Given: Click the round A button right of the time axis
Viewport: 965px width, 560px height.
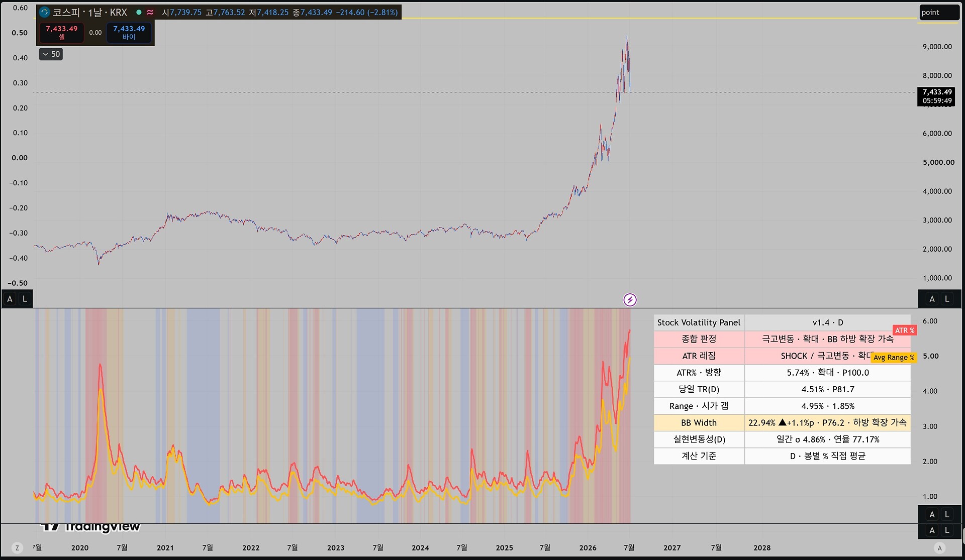Looking at the screenshot, I should coord(940,548).
